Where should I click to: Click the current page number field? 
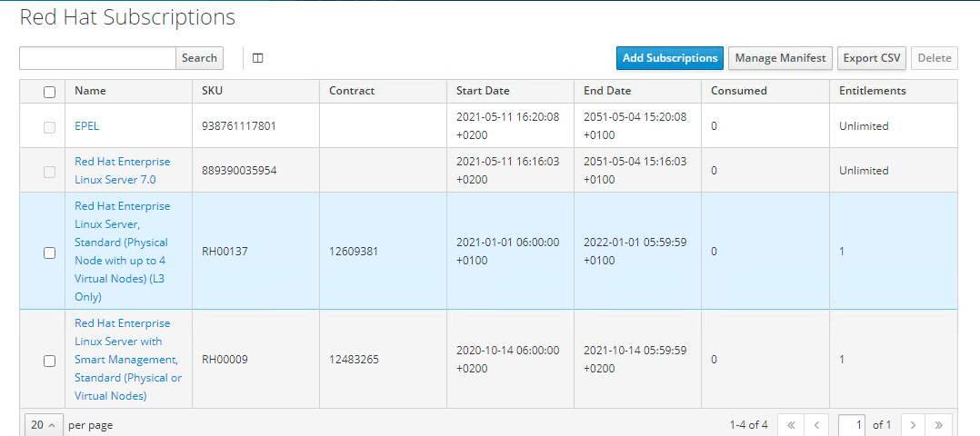click(x=853, y=425)
